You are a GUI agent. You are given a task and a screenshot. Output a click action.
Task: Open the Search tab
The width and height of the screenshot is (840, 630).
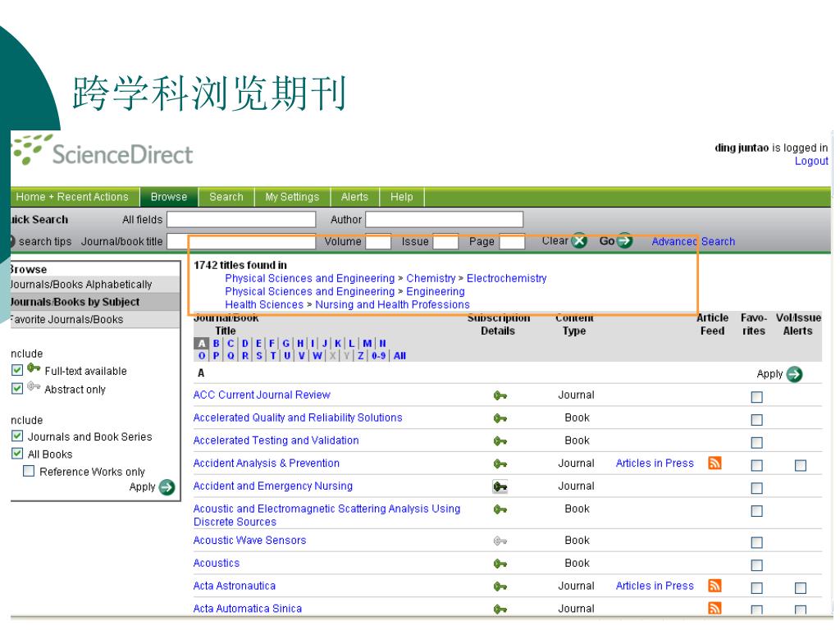pos(226,197)
